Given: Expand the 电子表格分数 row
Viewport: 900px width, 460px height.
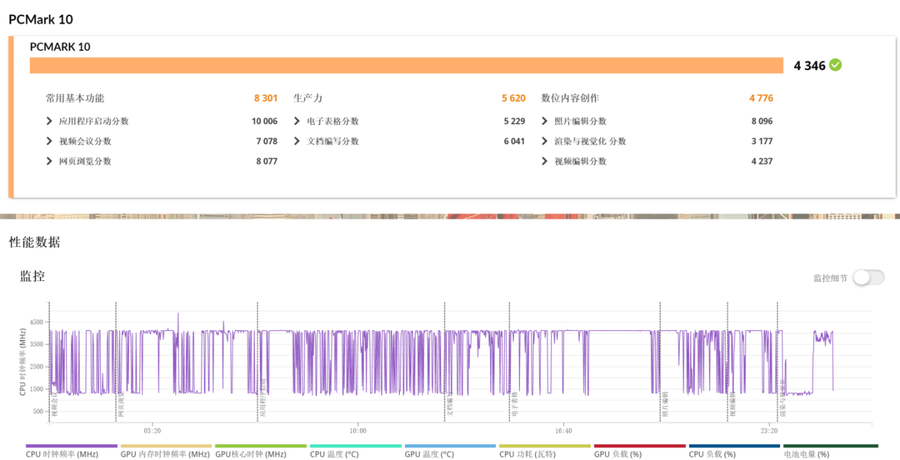Looking at the screenshot, I should [298, 121].
